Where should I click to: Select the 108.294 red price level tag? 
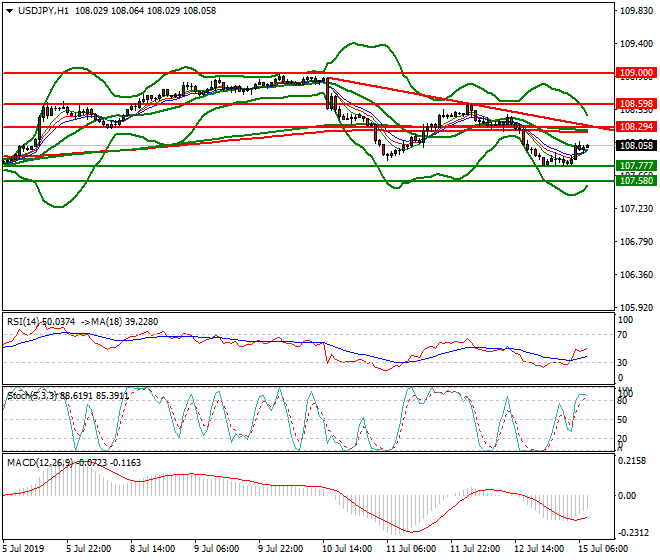pos(636,127)
